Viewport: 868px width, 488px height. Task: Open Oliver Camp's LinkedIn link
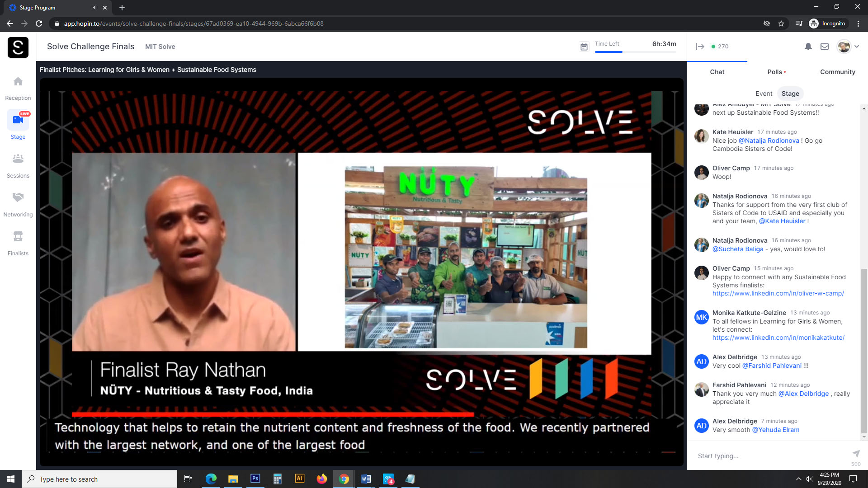point(778,293)
